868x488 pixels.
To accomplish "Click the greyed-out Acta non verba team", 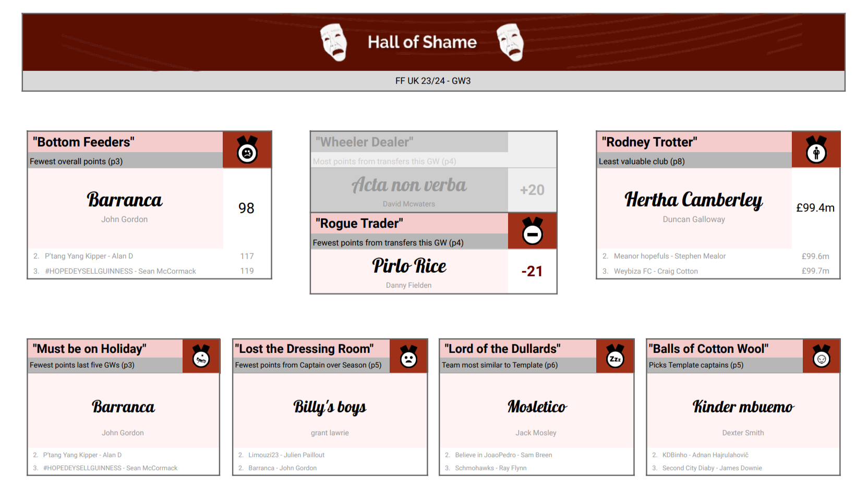I will coord(409,185).
